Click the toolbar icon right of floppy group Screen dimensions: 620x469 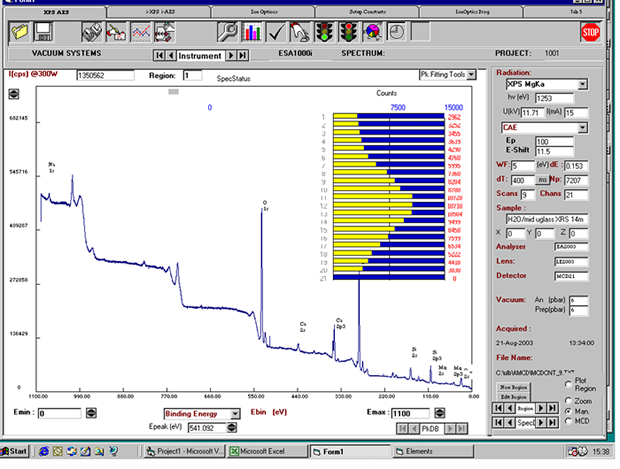click(x=92, y=32)
